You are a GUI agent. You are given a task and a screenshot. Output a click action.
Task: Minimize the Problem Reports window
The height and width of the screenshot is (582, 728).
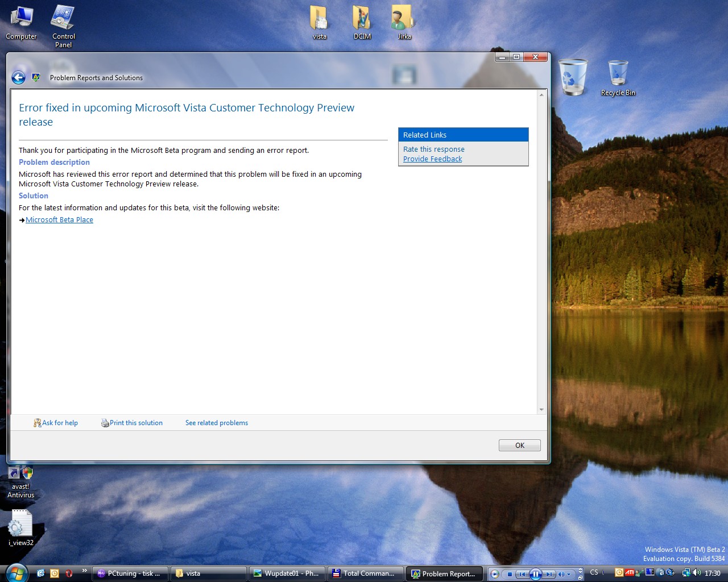[x=502, y=57]
